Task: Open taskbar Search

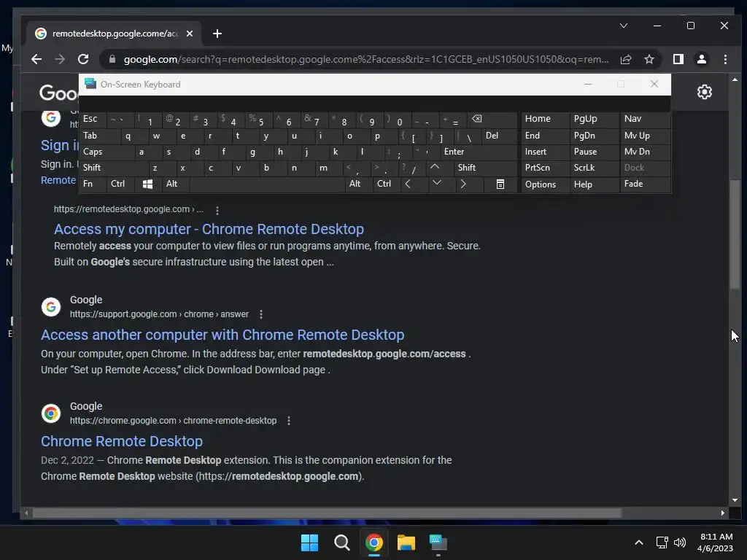Action: point(342,542)
